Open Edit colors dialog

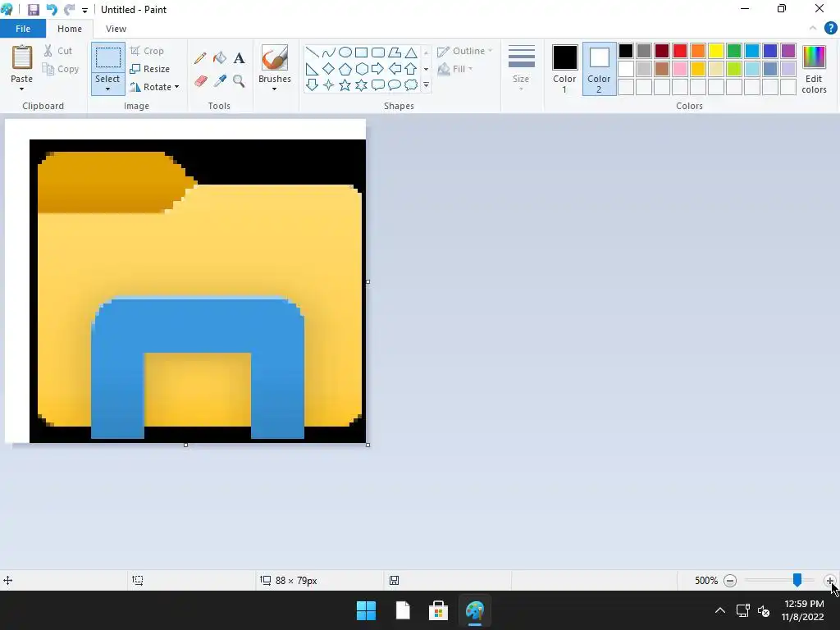[814, 69]
